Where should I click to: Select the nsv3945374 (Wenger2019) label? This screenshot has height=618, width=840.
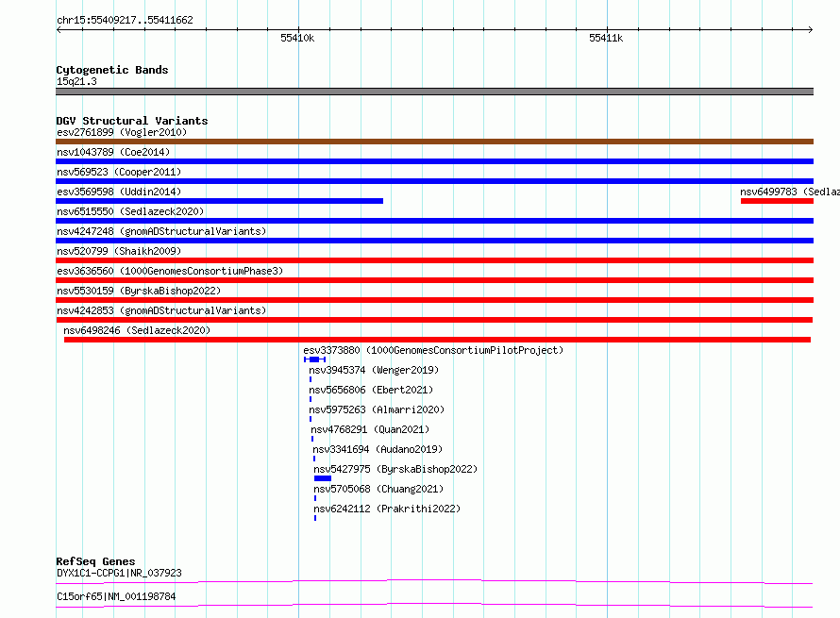pos(374,370)
